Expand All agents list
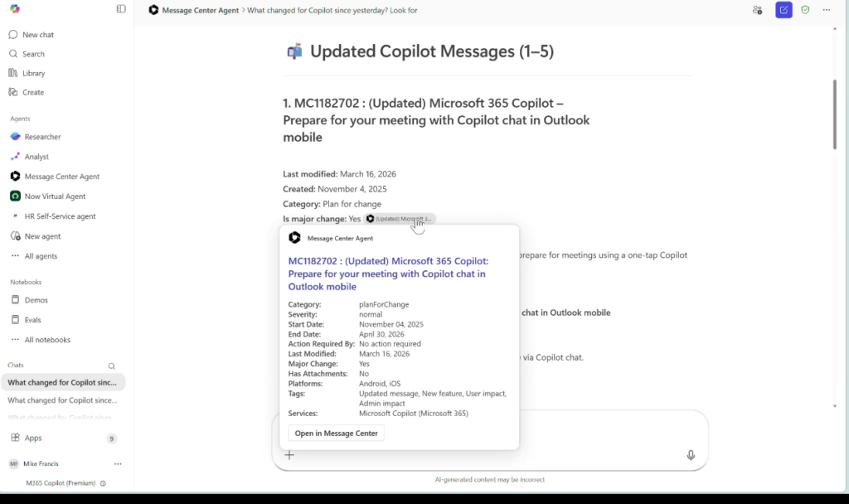 coord(41,256)
